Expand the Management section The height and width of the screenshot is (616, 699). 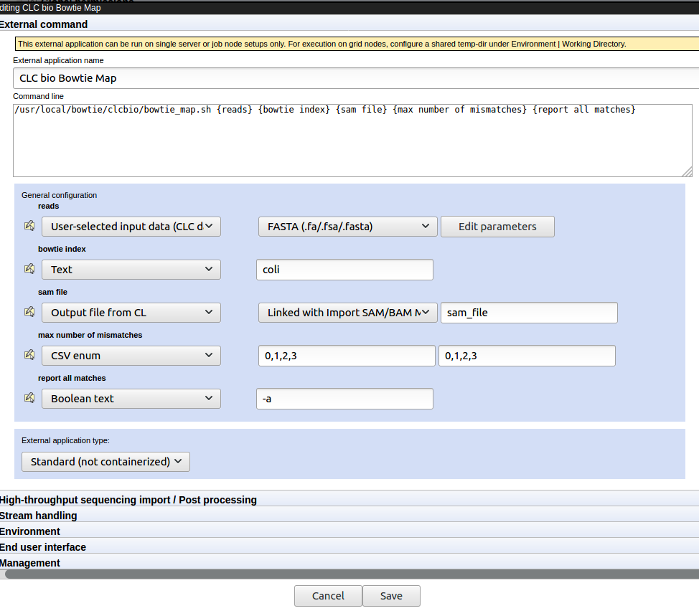pyautogui.click(x=30, y=562)
